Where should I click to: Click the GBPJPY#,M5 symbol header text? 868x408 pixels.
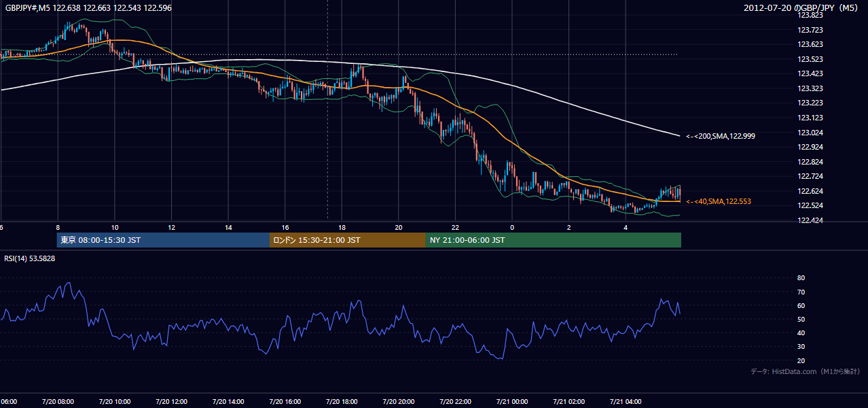(x=88, y=8)
